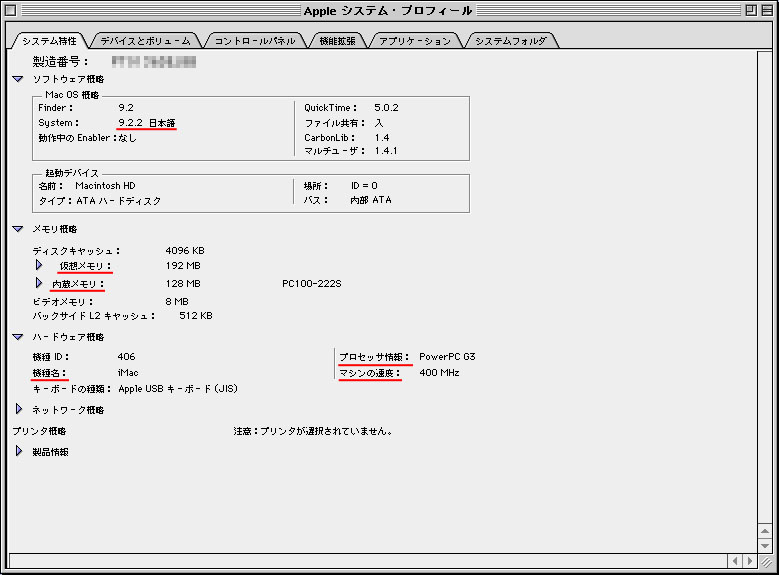779x575 pixels.
Task: Click the window close box in title bar
Action: 10,10
